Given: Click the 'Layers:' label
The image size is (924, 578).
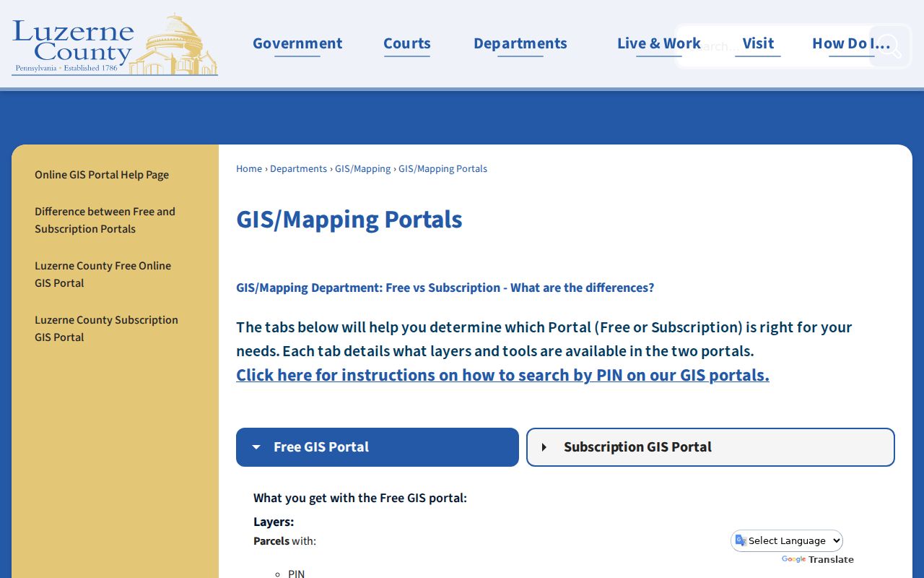Looking at the screenshot, I should click(274, 522).
